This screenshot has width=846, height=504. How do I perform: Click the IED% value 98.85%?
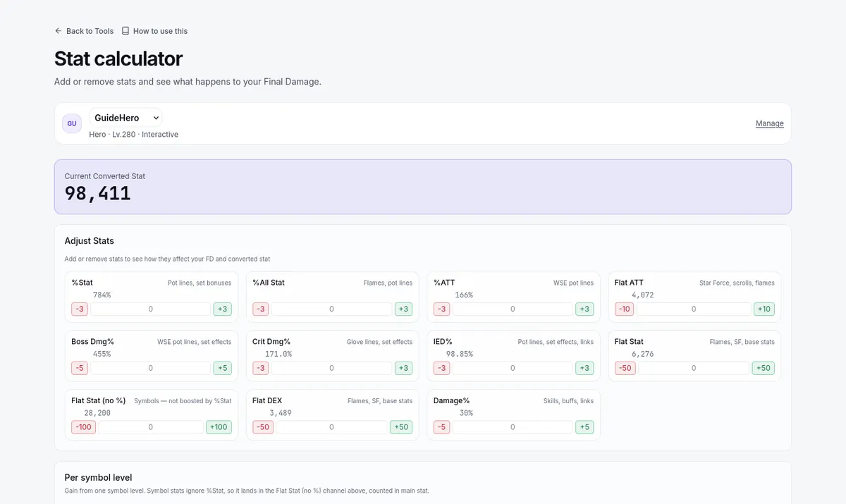pos(459,354)
